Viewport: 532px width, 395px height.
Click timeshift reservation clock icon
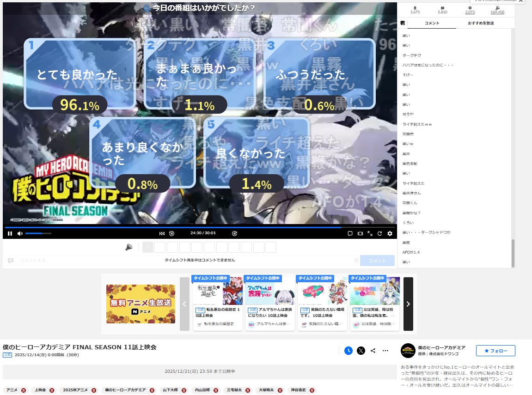pos(349,351)
